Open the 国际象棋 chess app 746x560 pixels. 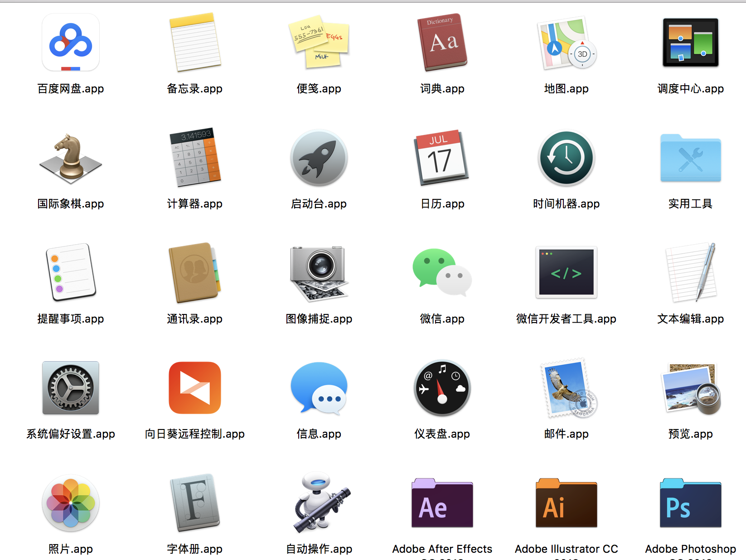[x=70, y=158]
